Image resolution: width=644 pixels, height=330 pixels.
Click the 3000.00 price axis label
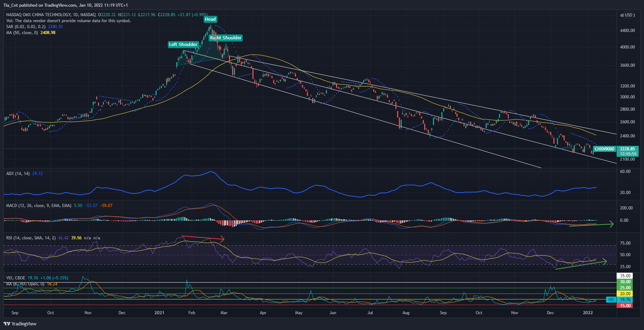pyautogui.click(x=627, y=97)
